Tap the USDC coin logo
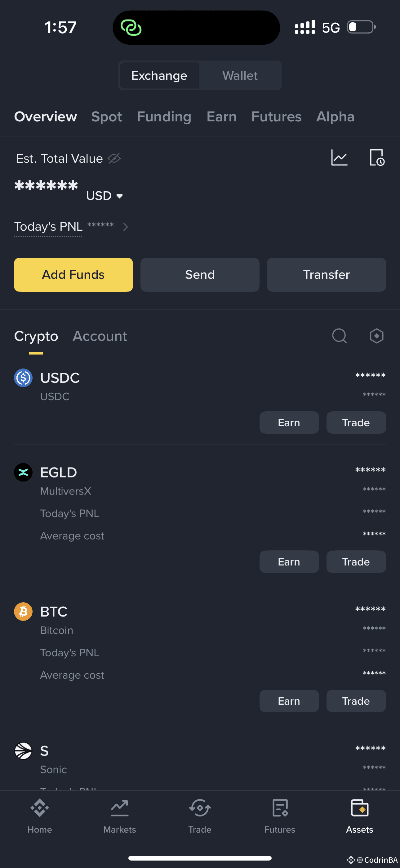The height and width of the screenshot is (868, 400). [23, 378]
